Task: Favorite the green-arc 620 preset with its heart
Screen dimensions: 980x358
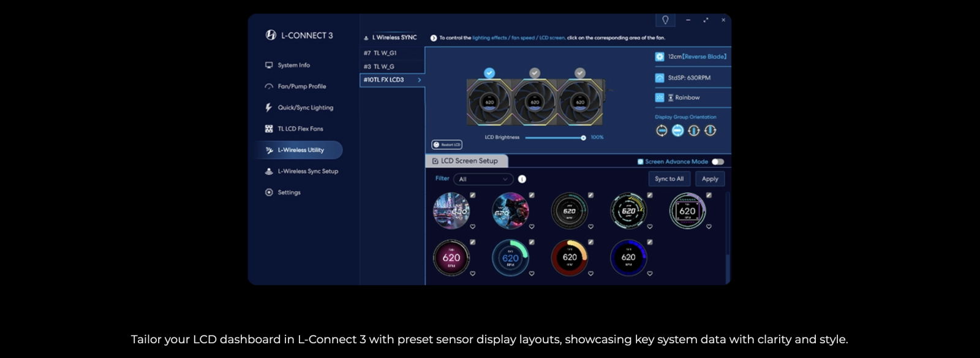Action: click(x=532, y=274)
